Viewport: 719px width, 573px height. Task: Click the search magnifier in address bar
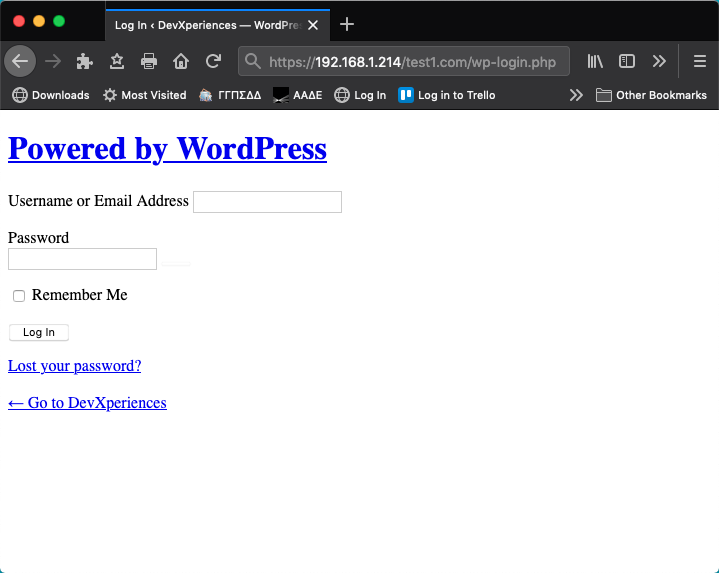(x=253, y=61)
